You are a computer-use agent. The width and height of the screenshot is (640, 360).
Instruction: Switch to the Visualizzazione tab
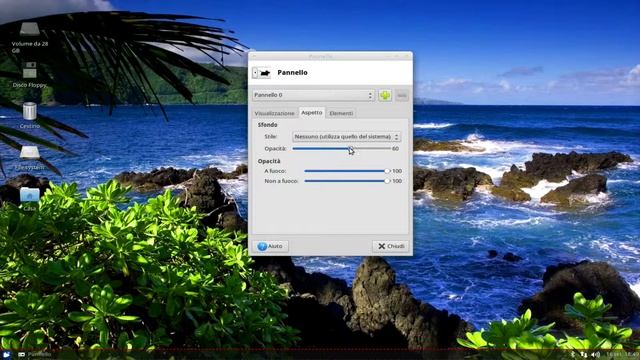[274, 113]
